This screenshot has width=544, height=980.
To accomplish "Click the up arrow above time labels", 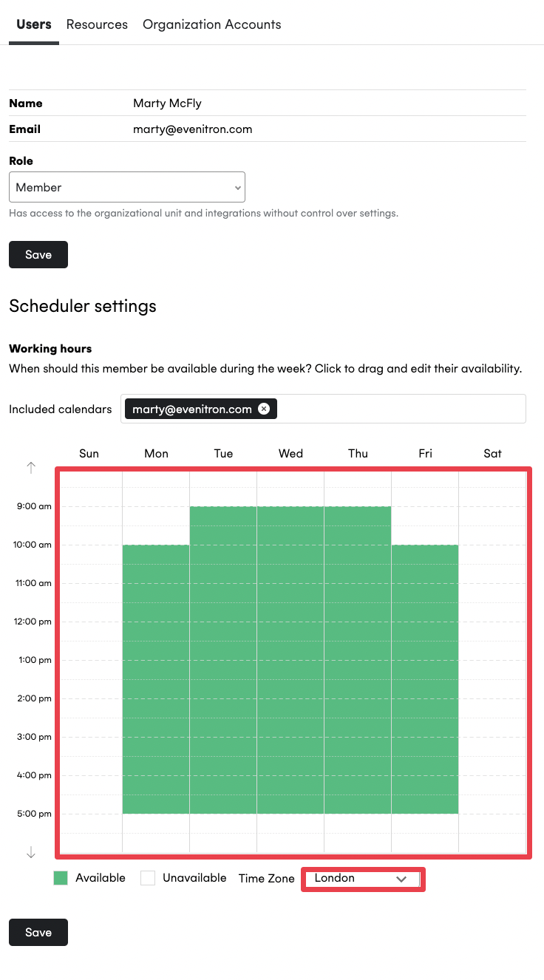I will pyautogui.click(x=31, y=467).
